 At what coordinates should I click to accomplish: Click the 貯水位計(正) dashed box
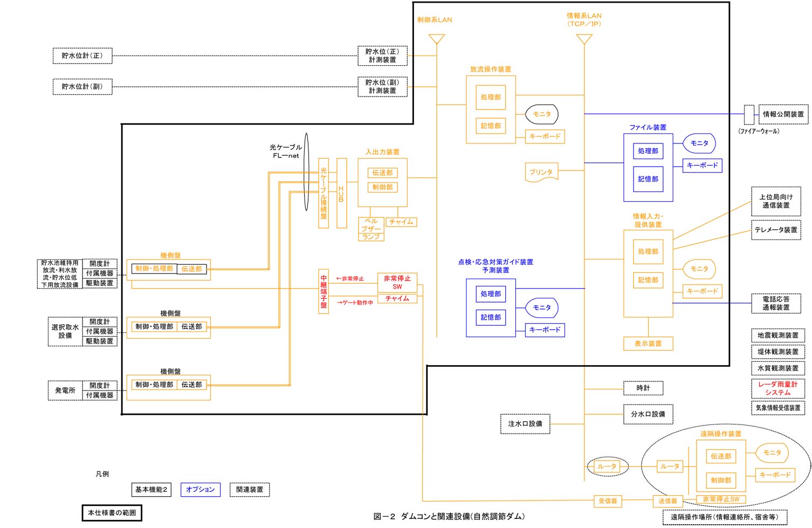[x=82, y=56]
